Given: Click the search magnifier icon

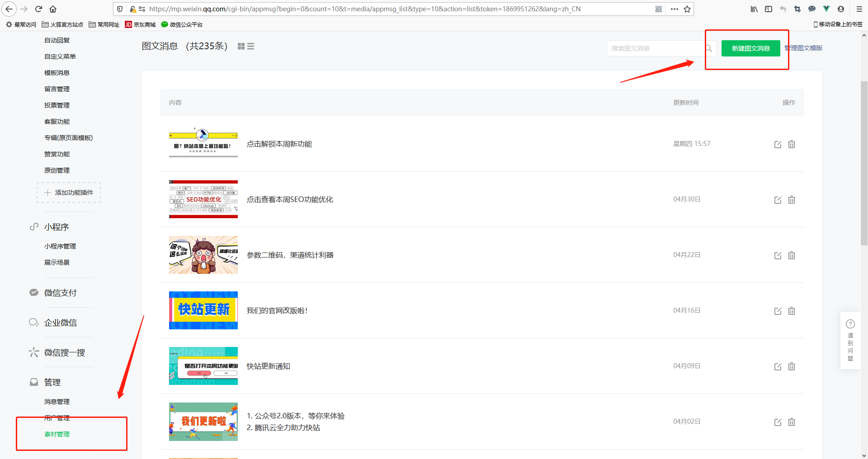Looking at the screenshot, I should 708,48.
